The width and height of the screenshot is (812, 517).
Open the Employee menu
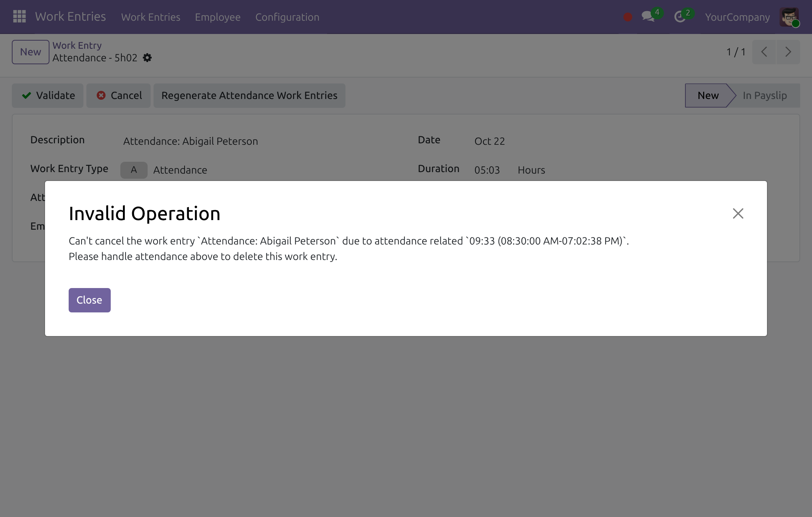coord(218,17)
